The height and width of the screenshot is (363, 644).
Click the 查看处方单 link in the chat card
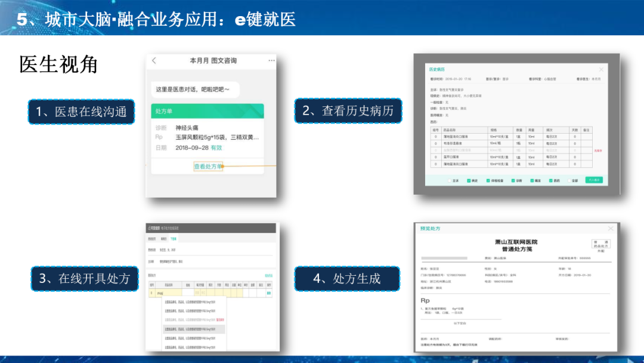(x=209, y=166)
